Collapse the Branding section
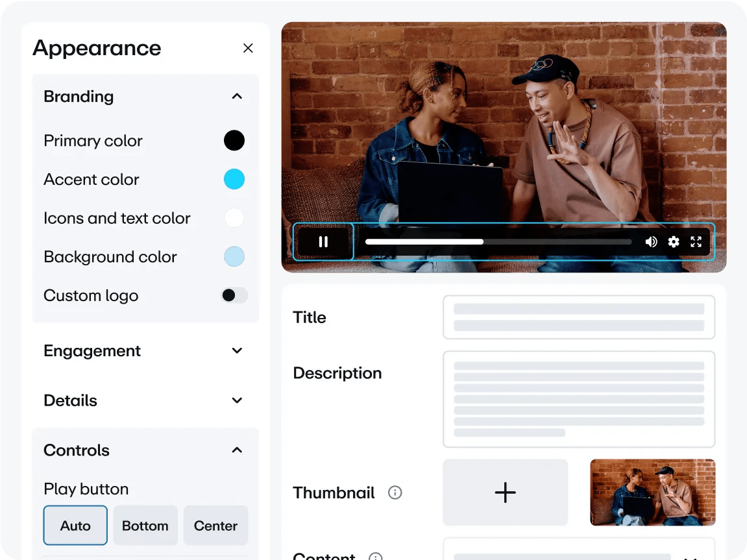The width and height of the screenshot is (747, 560). (x=237, y=96)
